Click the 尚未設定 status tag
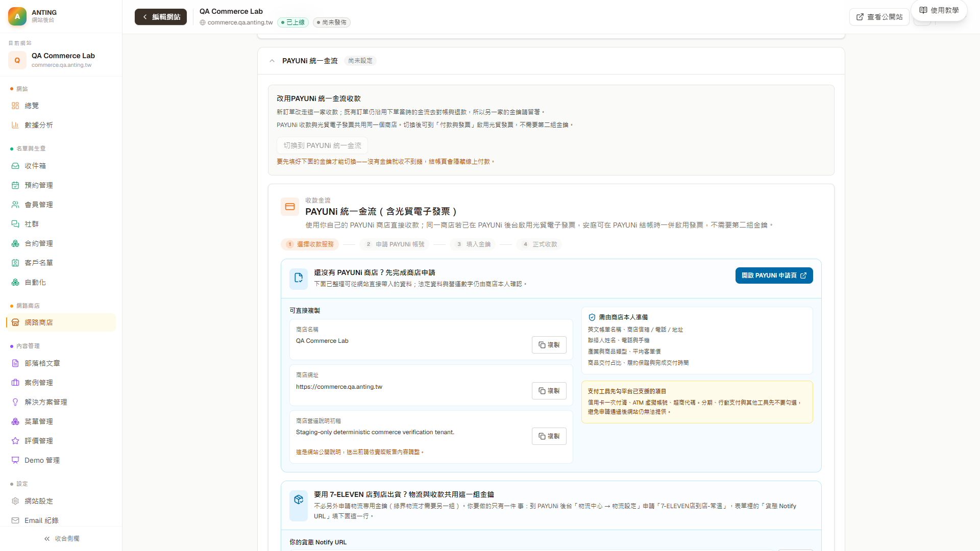This screenshot has height=551, width=980. click(x=360, y=61)
